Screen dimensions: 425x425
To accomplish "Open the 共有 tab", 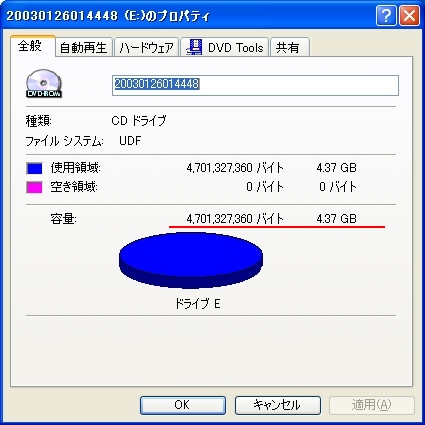I will pyautogui.click(x=290, y=47).
